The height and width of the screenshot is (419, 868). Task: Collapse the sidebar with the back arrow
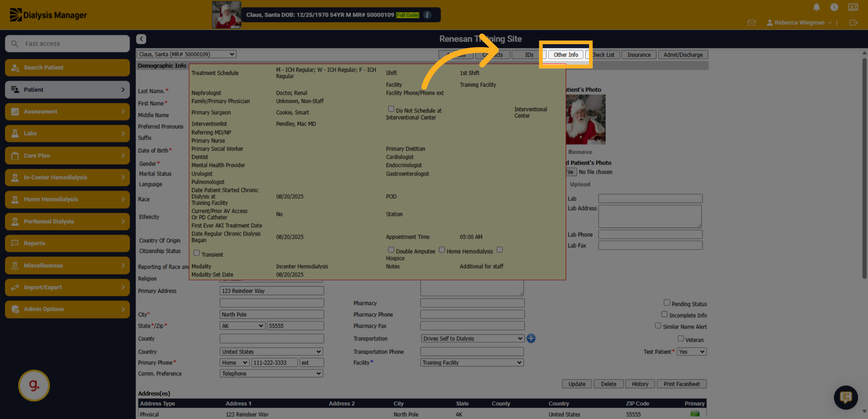141,39
